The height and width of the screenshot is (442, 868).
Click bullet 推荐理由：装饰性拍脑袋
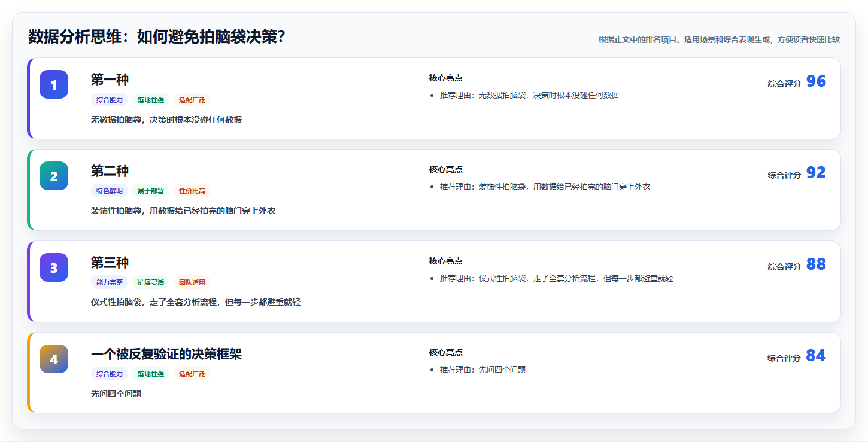[545, 187]
